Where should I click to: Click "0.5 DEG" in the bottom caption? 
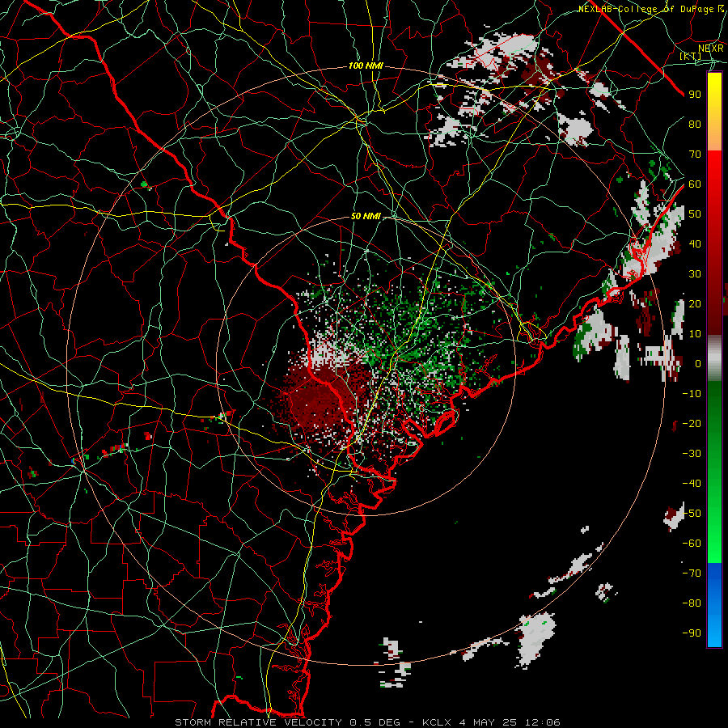pyautogui.click(x=375, y=722)
